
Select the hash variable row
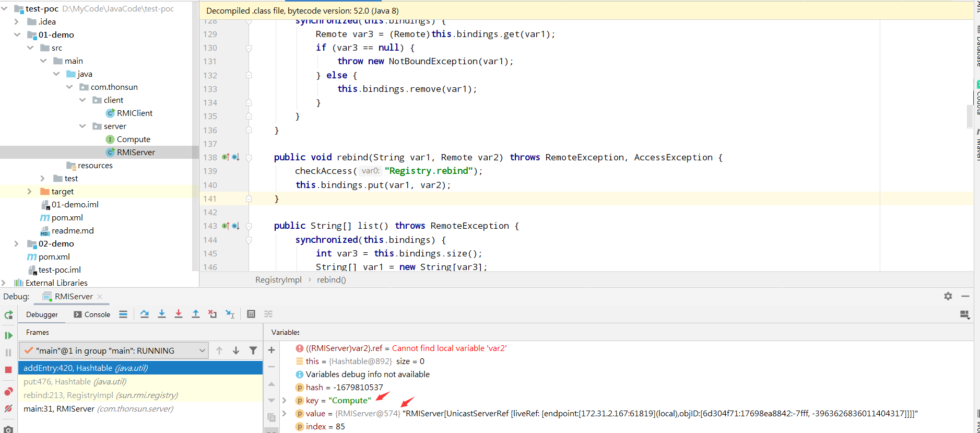(339, 387)
